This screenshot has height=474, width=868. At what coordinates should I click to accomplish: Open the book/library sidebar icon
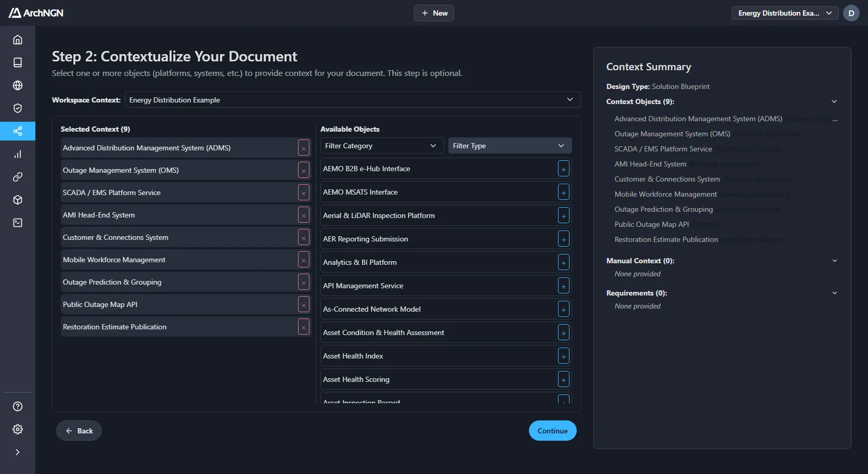18,62
